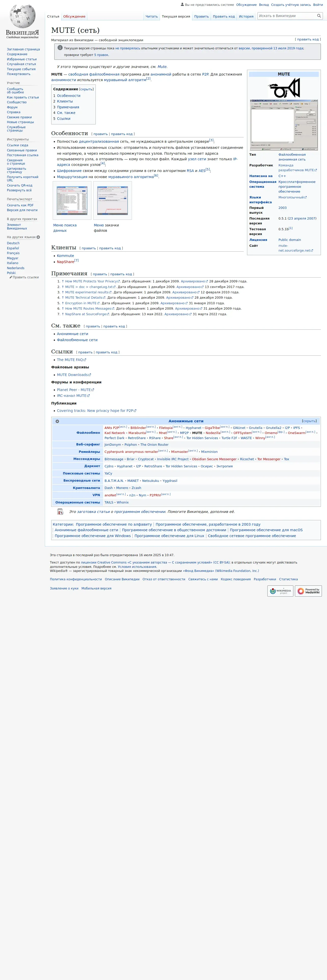
Task: Select the Текущая версия tab
Action: click(x=176, y=16)
